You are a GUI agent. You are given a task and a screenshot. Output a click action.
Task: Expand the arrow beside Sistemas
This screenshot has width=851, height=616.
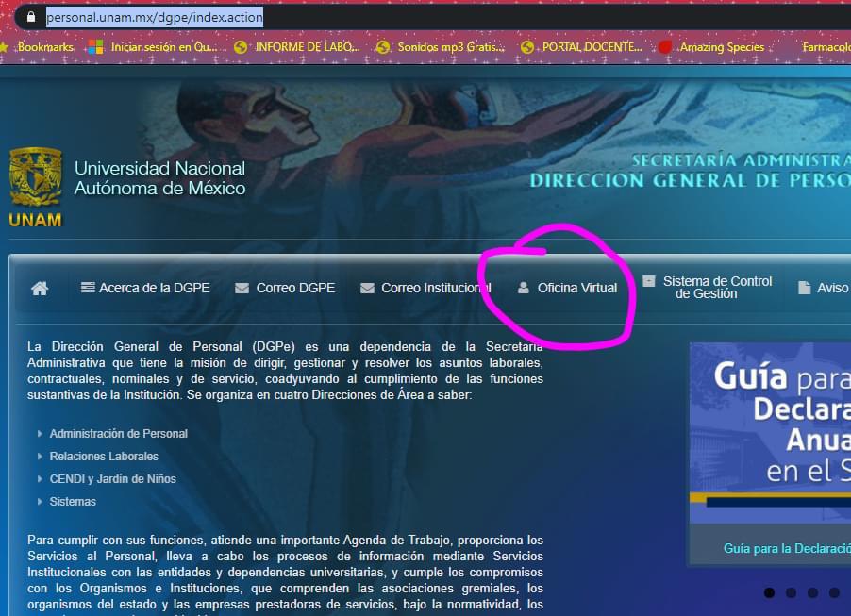[x=40, y=502]
